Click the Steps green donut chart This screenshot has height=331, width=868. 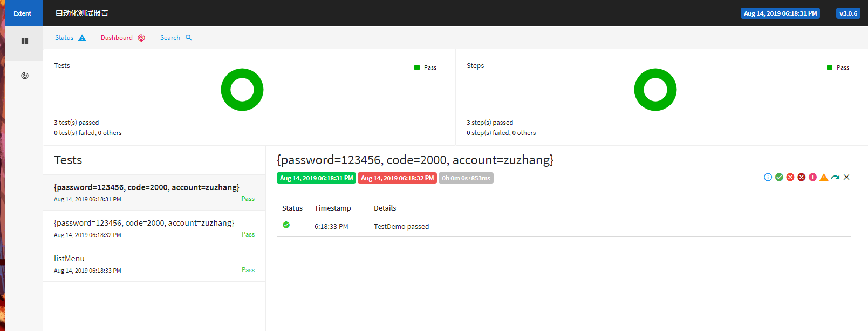point(655,90)
